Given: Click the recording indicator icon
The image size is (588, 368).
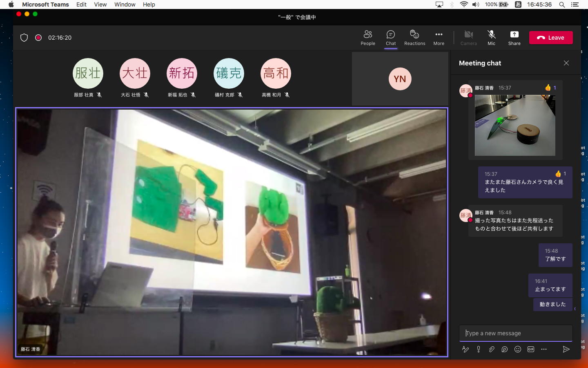Looking at the screenshot, I should [x=38, y=38].
